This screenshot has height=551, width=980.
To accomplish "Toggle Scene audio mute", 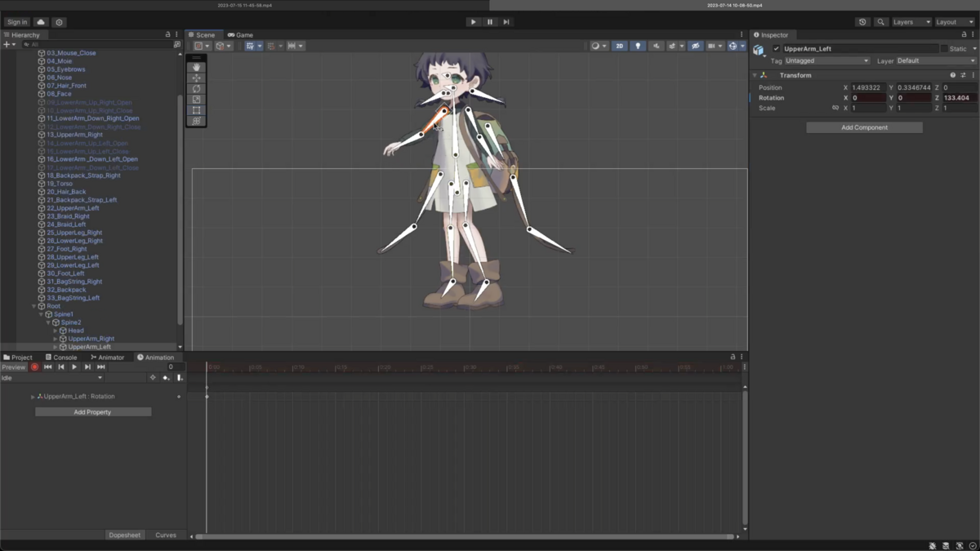I will coord(656,47).
